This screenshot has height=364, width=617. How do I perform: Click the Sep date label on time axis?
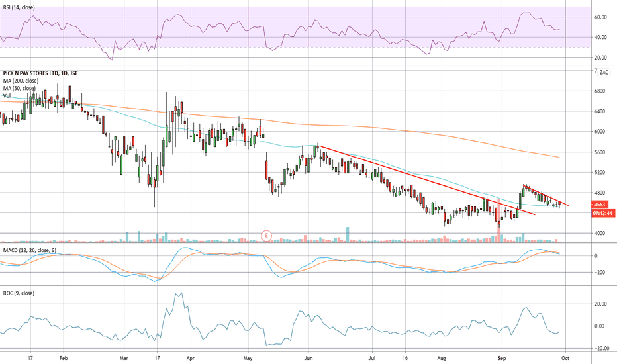click(x=502, y=359)
